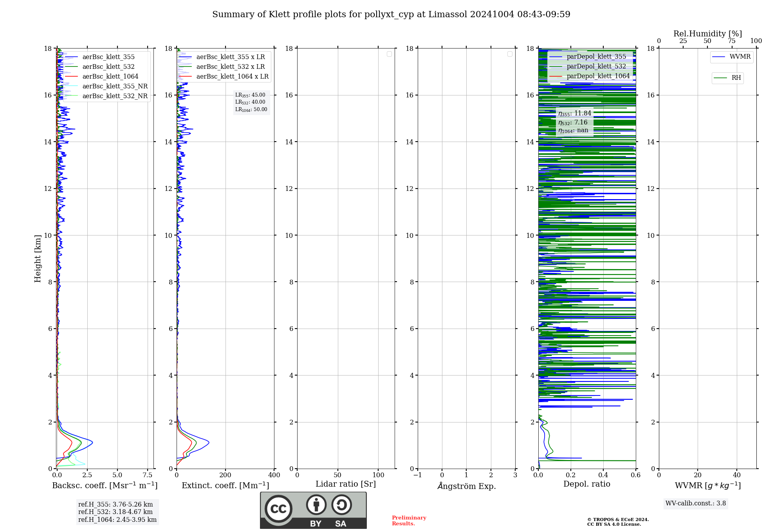Click the SA label on license badge

coord(341,524)
